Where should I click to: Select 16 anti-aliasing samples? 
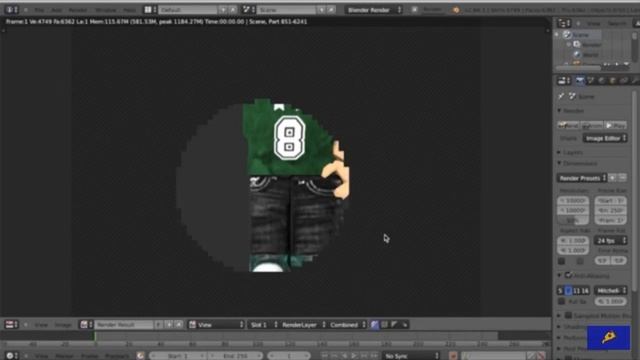tap(585, 291)
